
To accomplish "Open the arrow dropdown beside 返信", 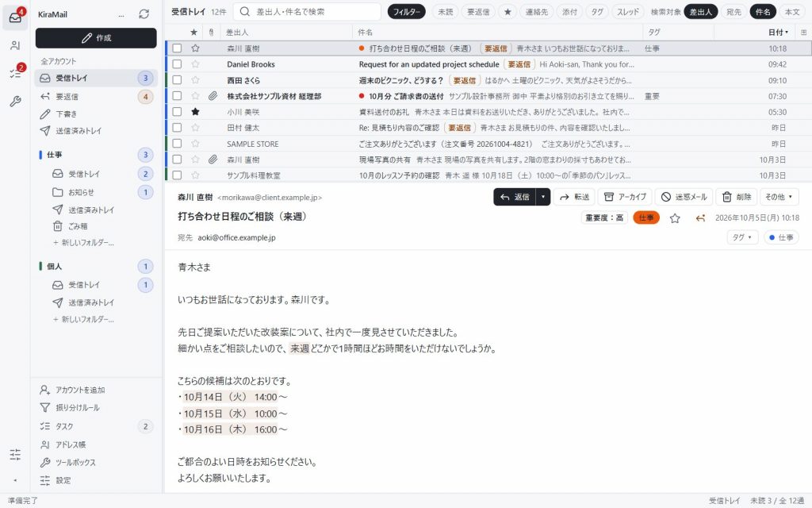I will 542,197.
